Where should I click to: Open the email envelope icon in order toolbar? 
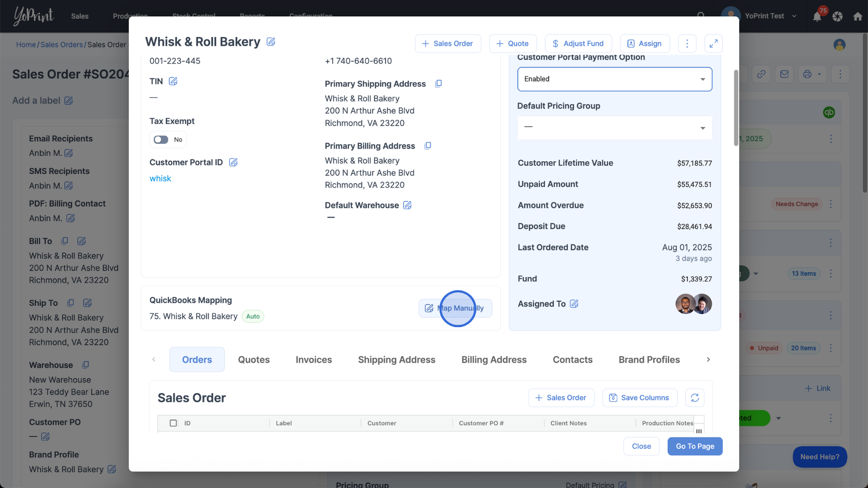(x=784, y=74)
